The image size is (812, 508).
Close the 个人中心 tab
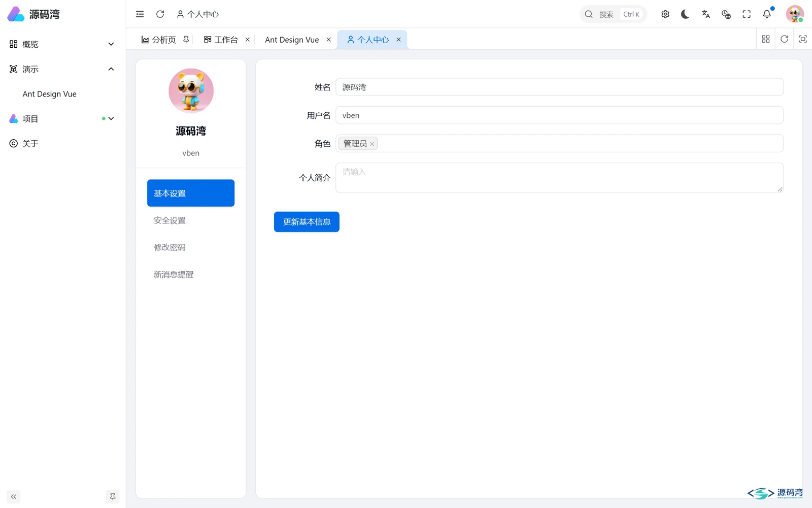point(399,40)
